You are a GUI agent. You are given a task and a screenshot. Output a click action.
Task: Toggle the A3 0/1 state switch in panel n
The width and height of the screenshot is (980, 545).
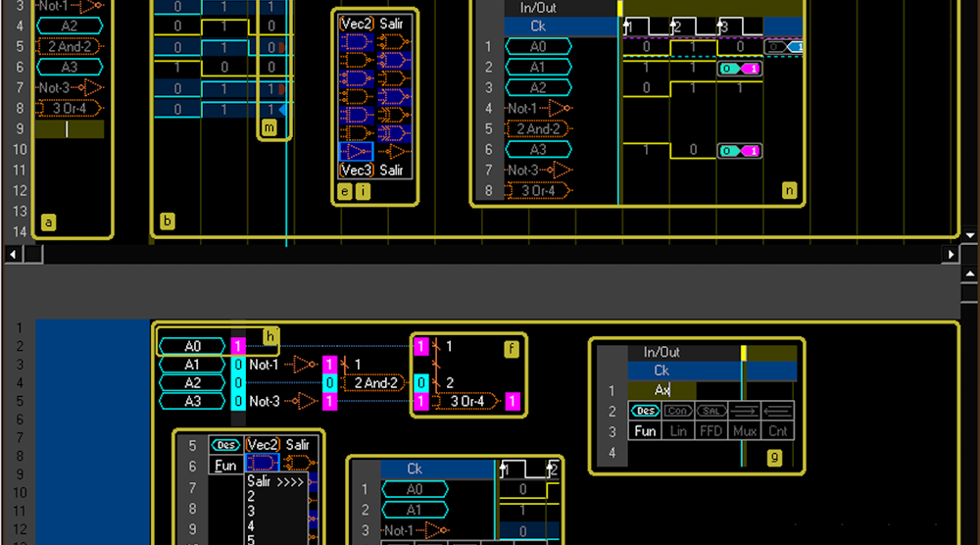[x=740, y=151]
